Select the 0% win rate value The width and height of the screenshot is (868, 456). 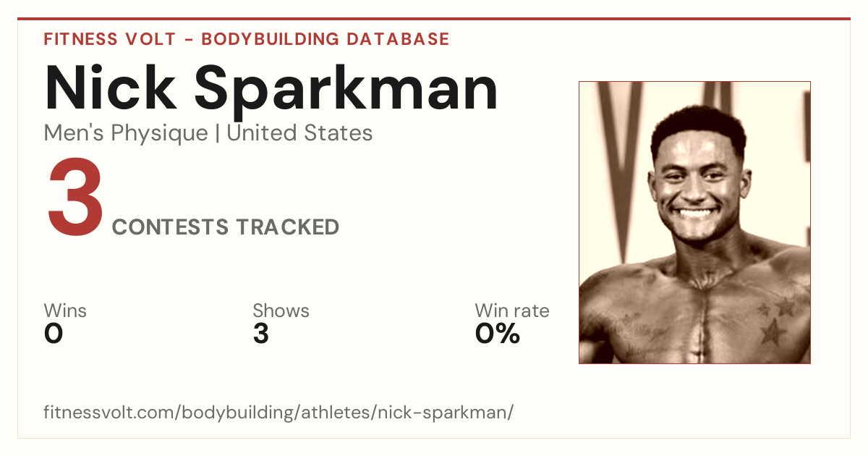[x=498, y=334]
